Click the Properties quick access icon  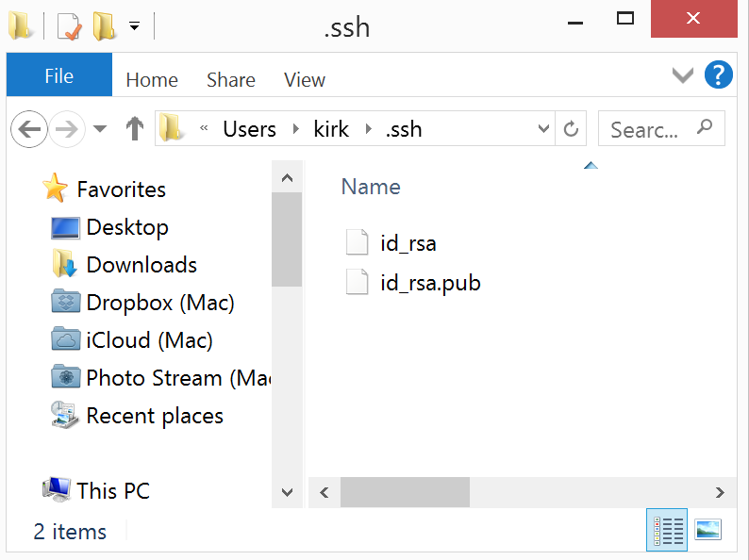(x=69, y=26)
